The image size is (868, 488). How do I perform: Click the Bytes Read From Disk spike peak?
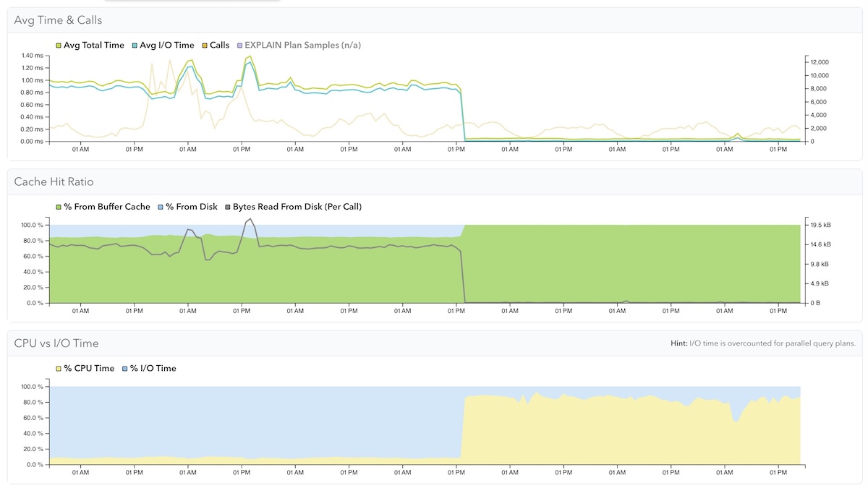coord(250,219)
